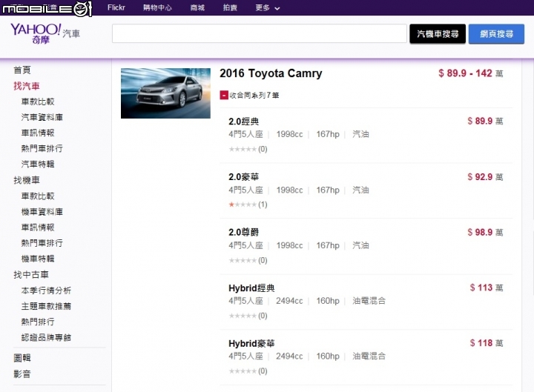Open 認證品牌專館 in sidebar
The width and height of the screenshot is (534, 392).
pos(46,337)
